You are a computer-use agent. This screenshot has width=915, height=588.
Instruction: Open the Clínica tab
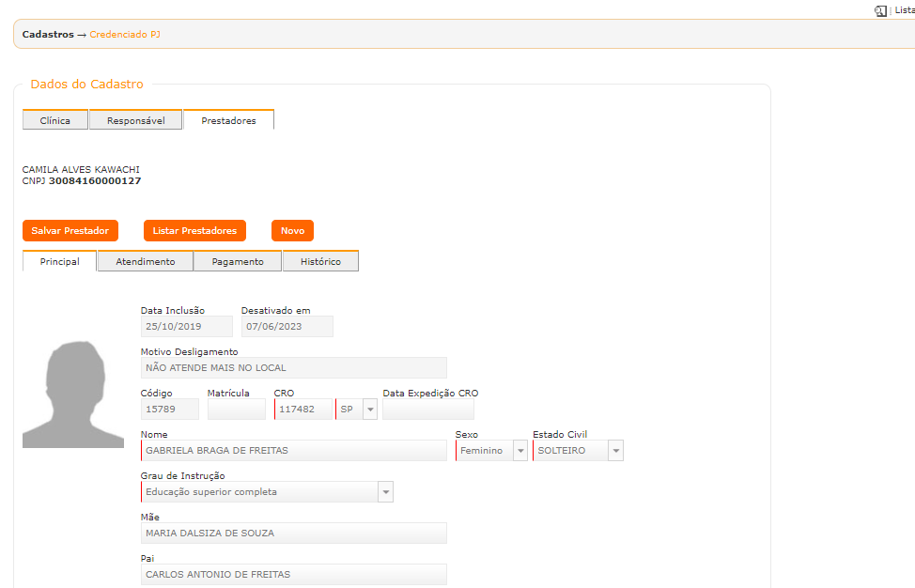coord(55,120)
